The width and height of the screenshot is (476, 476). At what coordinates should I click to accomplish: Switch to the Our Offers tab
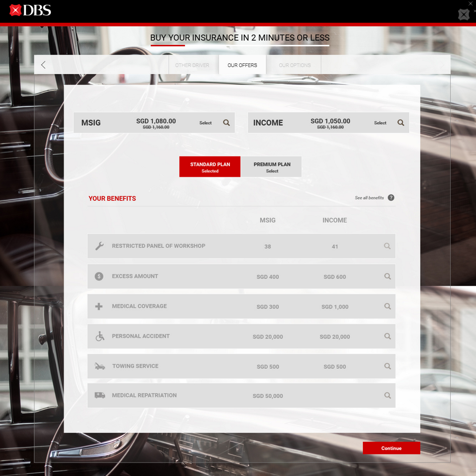click(242, 65)
